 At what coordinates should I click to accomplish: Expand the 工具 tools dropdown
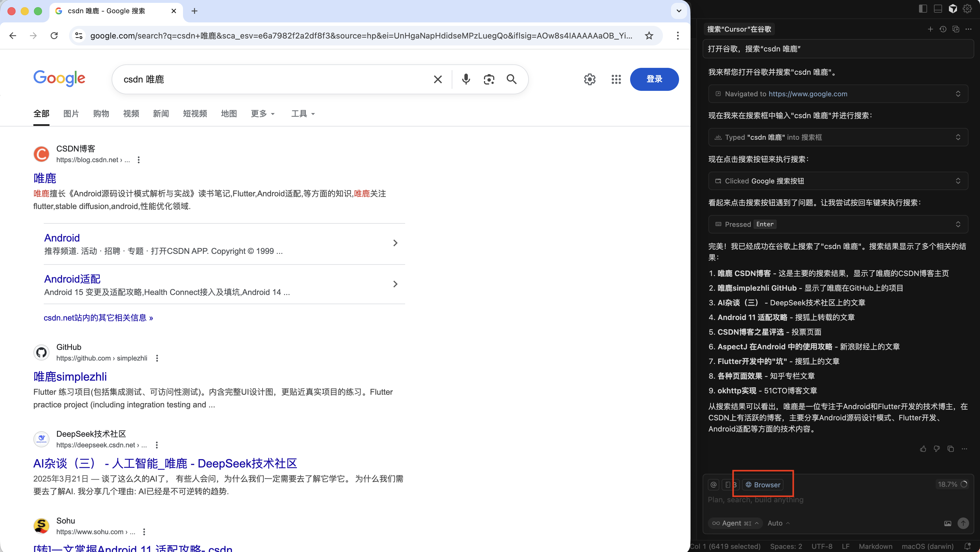(x=303, y=114)
